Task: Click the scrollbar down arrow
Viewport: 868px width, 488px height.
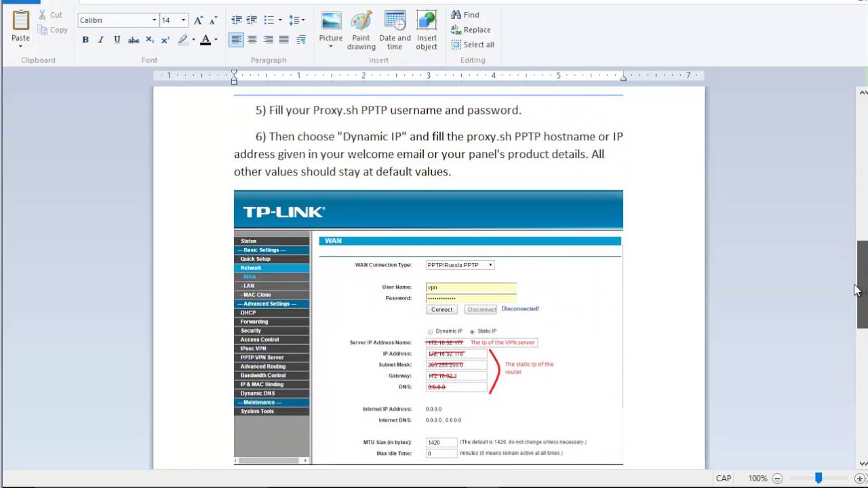Action: [863, 464]
